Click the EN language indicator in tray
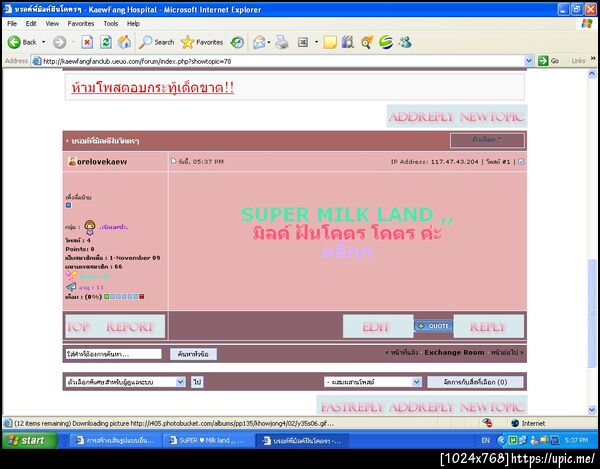Image resolution: width=600 pixels, height=469 pixels. point(485,440)
